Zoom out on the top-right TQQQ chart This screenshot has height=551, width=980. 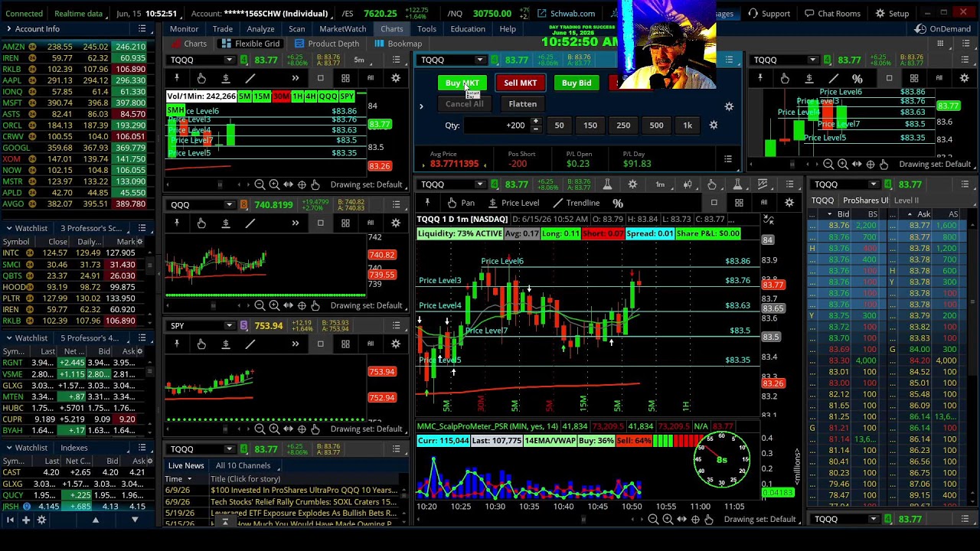tap(828, 165)
